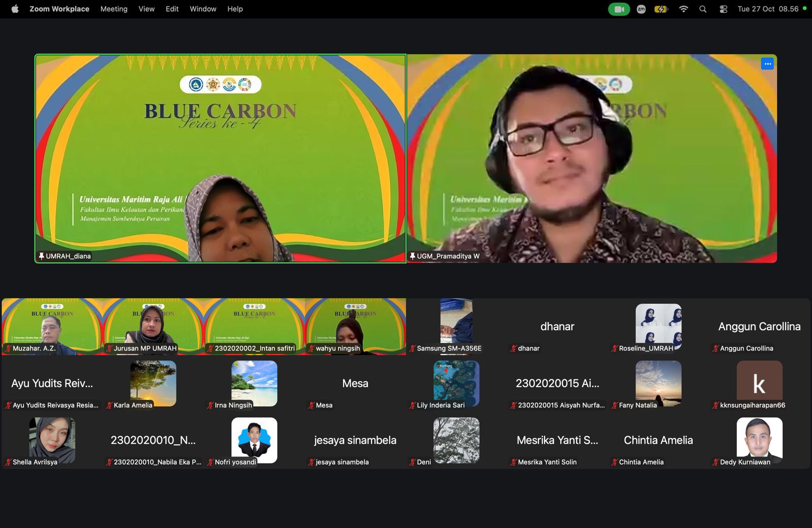Select Muzahar. A.Z. video tile
Image resolution: width=812 pixels, height=528 pixels.
click(52, 327)
